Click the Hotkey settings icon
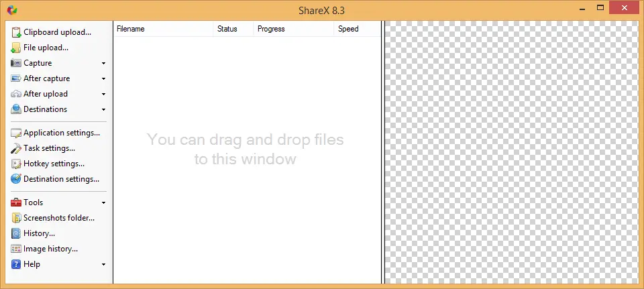The image size is (644, 289). pyautogui.click(x=16, y=164)
